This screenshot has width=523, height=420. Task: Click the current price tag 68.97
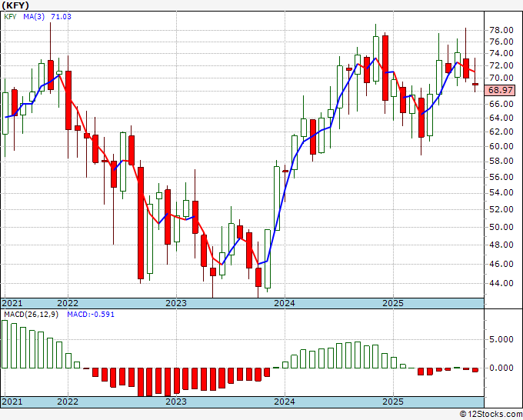(x=500, y=90)
